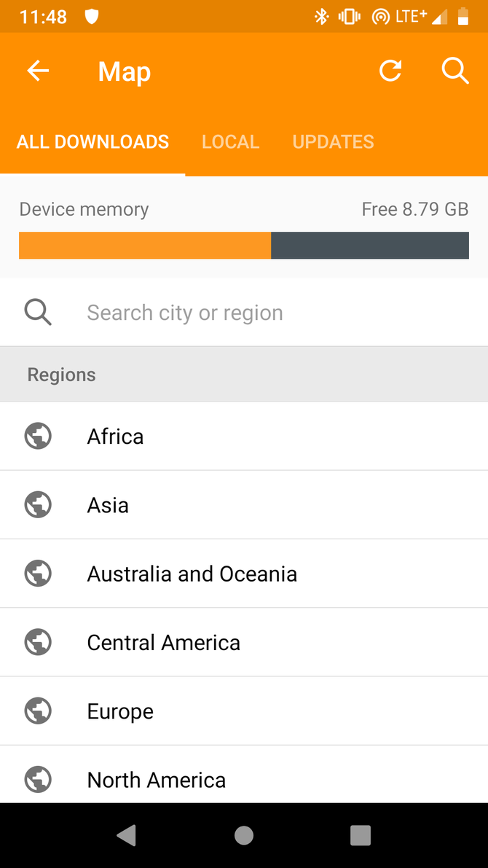The height and width of the screenshot is (868, 488).
Task: Tap the globe icon beside North America
Action: [38, 779]
